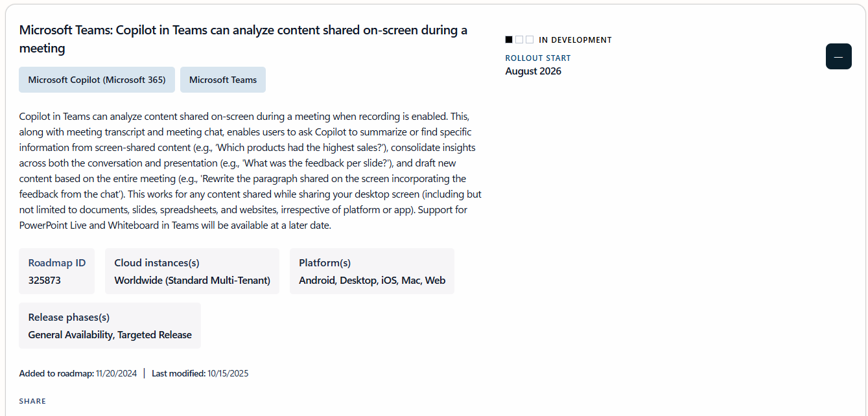Click the Last modified date 10/15/2025
The width and height of the screenshot is (868, 416).
click(228, 373)
